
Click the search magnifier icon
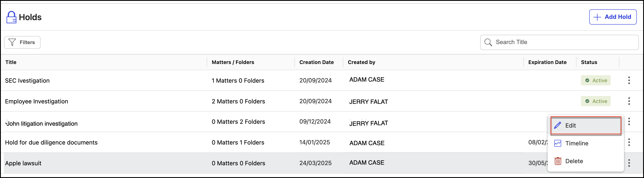click(x=488, y=42)
